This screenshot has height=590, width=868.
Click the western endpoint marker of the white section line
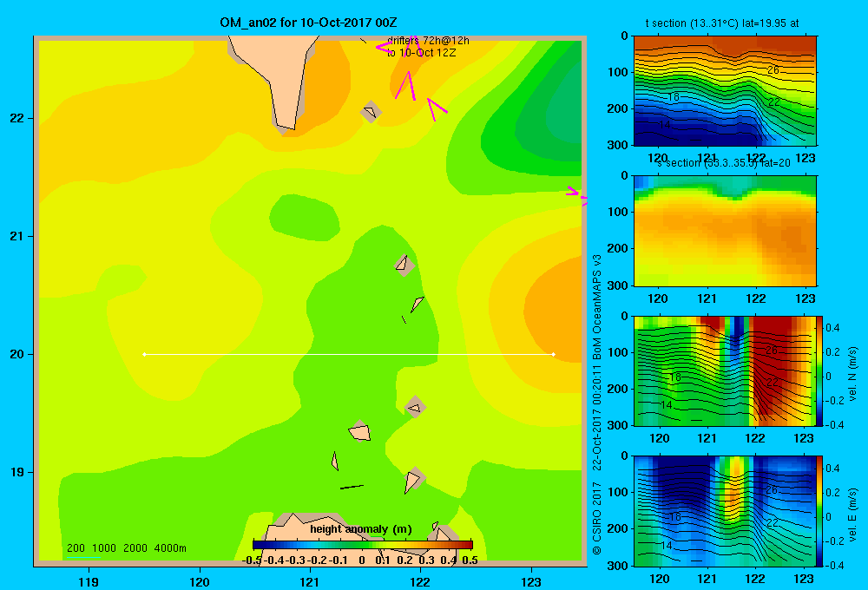coord(144,354)
